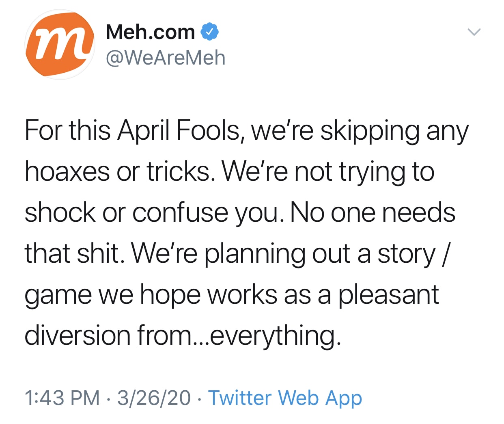
Task: Click the word "everything" ending the tweet
Action: pos(274,336)
